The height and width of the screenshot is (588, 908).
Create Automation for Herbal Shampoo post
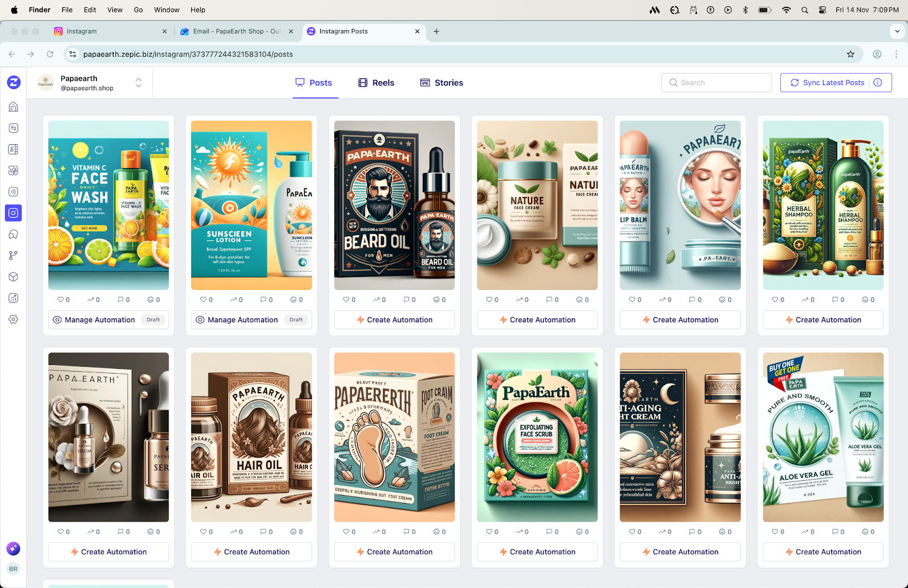coord(823,320)
